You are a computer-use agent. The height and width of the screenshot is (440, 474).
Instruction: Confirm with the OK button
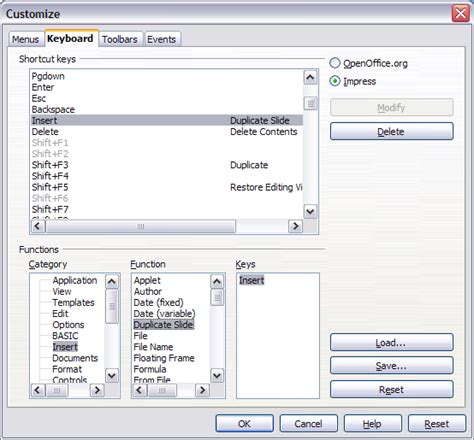point(245,424)
